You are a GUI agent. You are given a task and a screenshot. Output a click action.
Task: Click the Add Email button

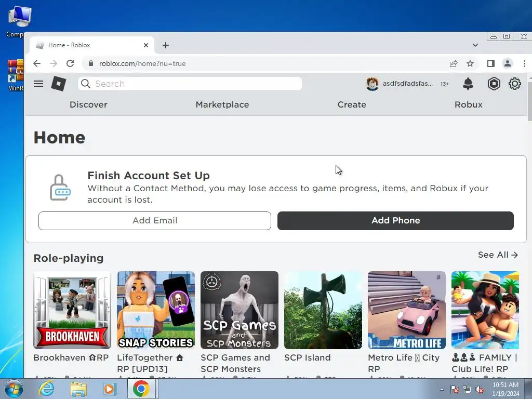point(155,220)
